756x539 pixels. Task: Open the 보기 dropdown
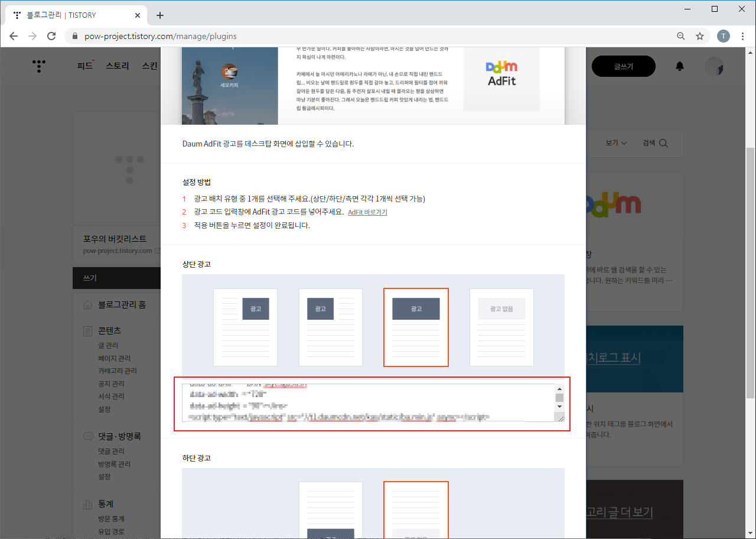(616, 143)
